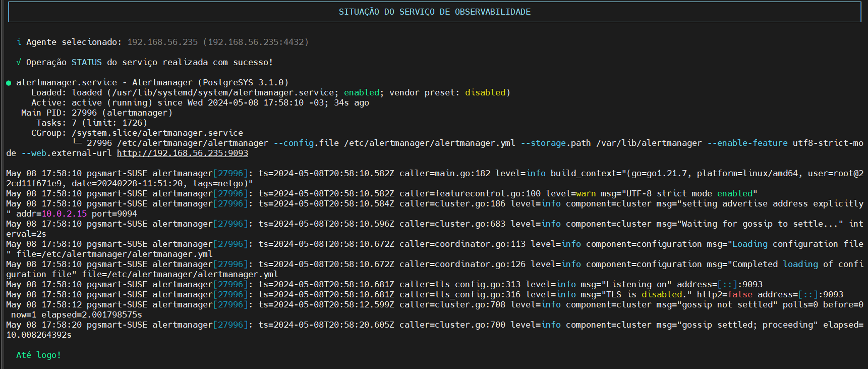Click the green status dot beside alertmanager.service
Screen dimensions: 868x369
coord(9,83)
